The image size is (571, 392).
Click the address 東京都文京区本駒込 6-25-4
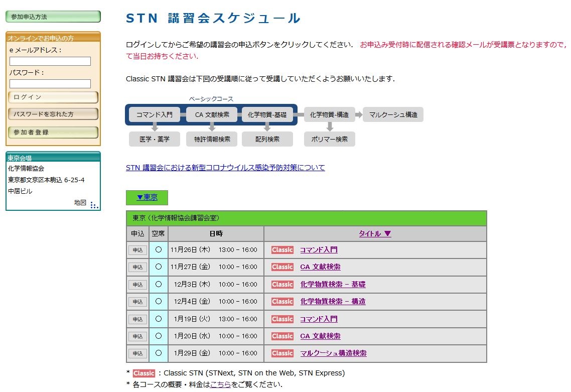point(46,180)
